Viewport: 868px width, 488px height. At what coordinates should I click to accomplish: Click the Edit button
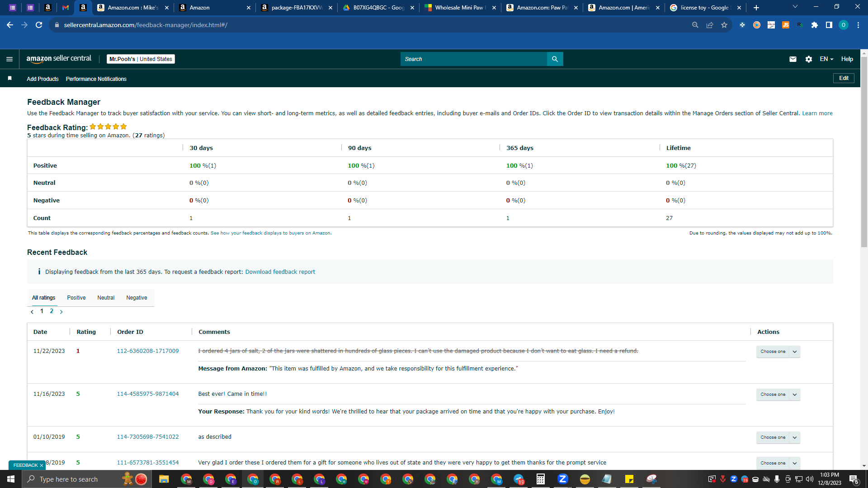844,78
